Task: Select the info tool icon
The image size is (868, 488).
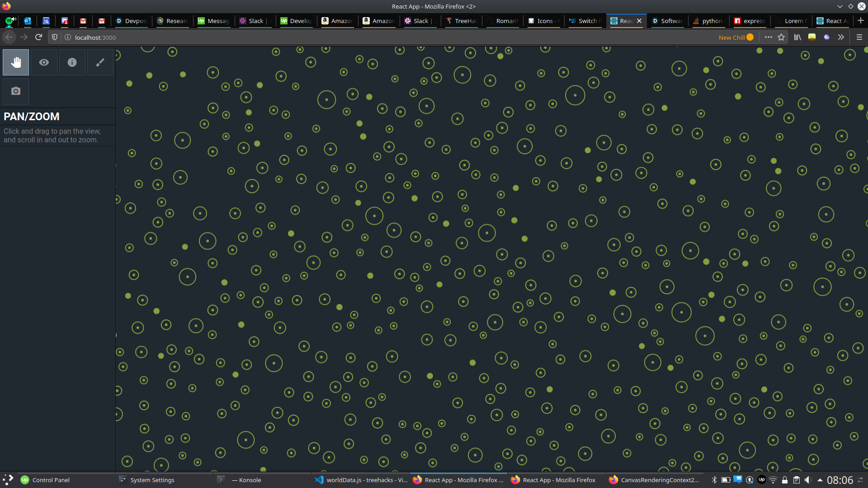Action: tap(72, 62)
